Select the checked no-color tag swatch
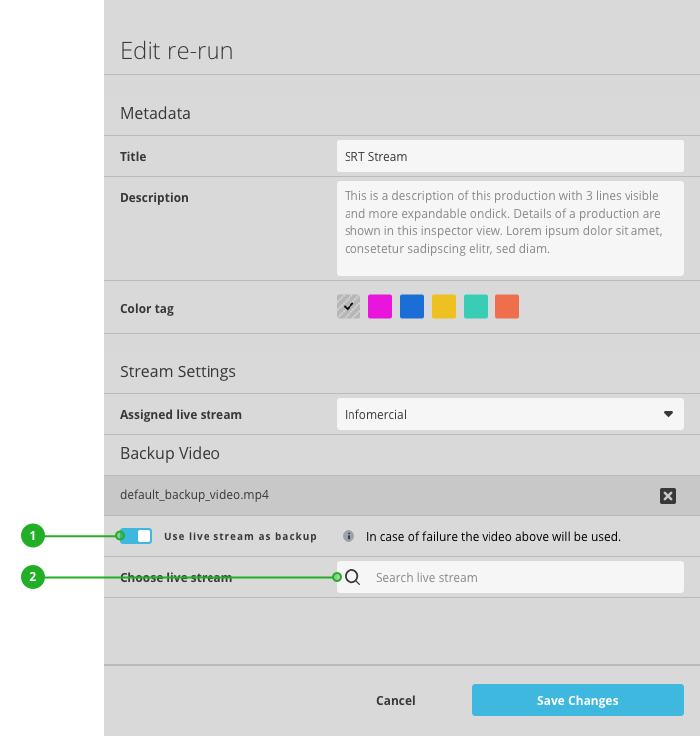The height and width of the screenshot is (736, 700). [x=349, y=307]
